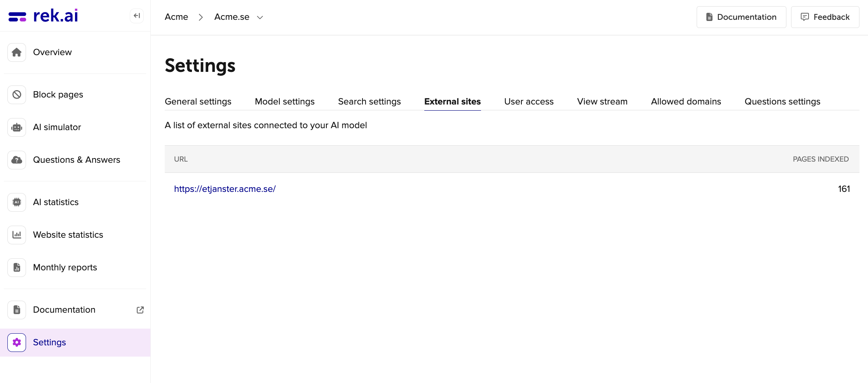Click the Settings page heading
This screenshot has height=383, width=868.
pos(200,65)
